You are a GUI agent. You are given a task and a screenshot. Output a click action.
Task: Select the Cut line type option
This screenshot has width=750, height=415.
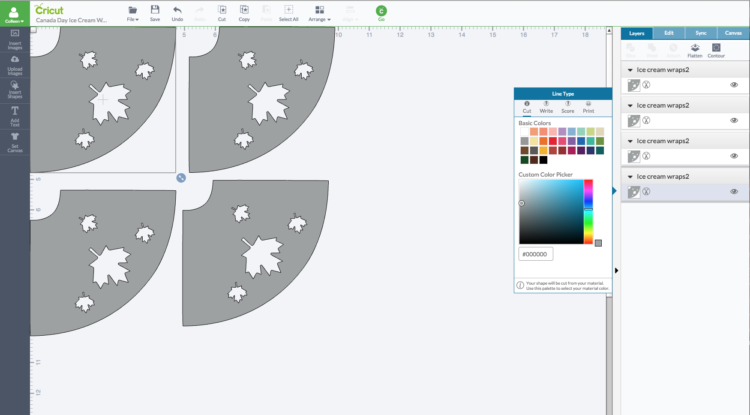(x=527, y=108)
